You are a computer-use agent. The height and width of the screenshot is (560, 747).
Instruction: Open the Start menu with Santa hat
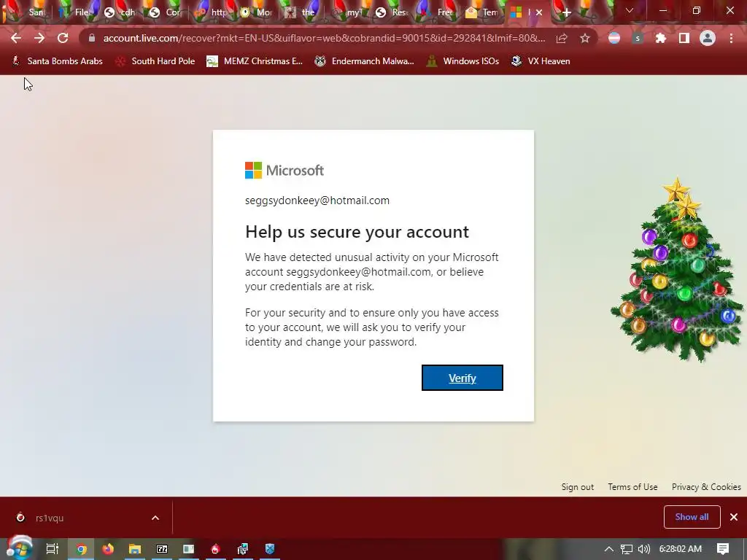(19, 548)
